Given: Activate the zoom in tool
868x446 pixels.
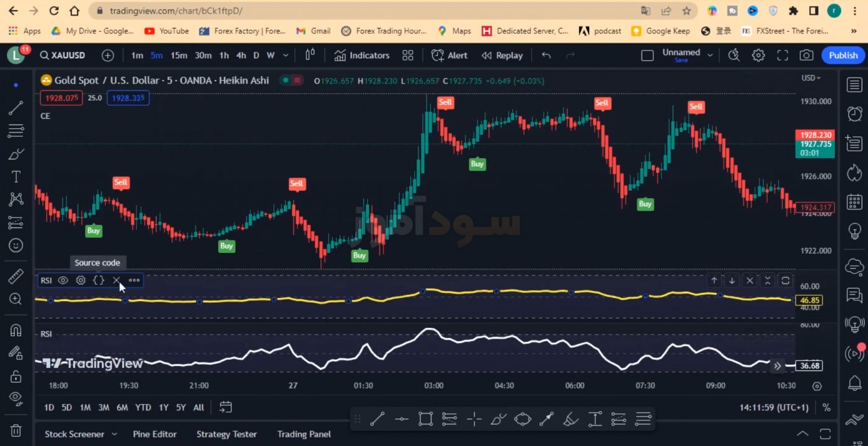Looking at the screenshot, I should (16, 299).
